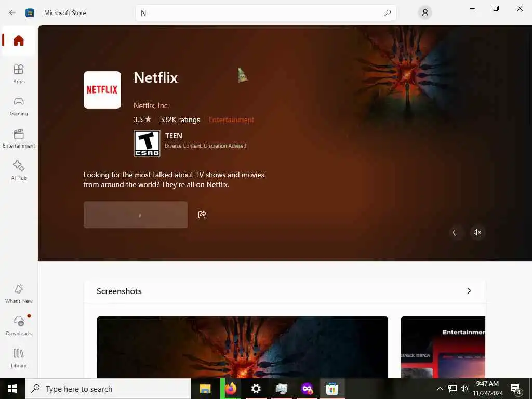The image size is (532, 399).
Task: Click the taskbar search box
Action: tap(108, 389)
